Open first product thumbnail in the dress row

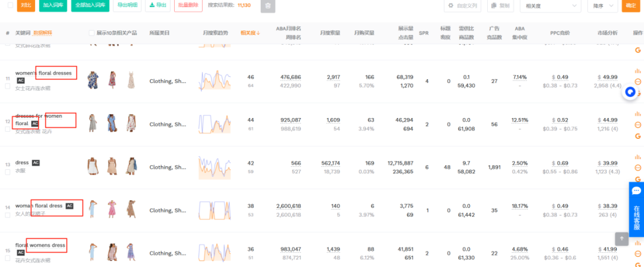pyautogui.click(x=94, y=166)
